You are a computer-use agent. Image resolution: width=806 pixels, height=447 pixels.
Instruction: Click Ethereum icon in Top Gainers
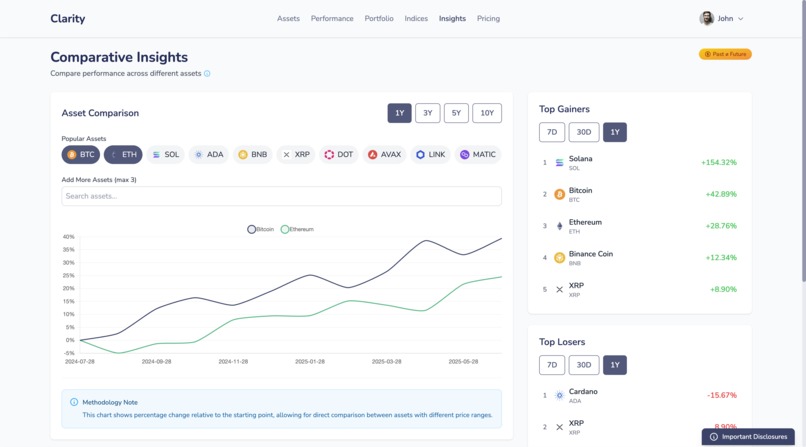(559, 226)
